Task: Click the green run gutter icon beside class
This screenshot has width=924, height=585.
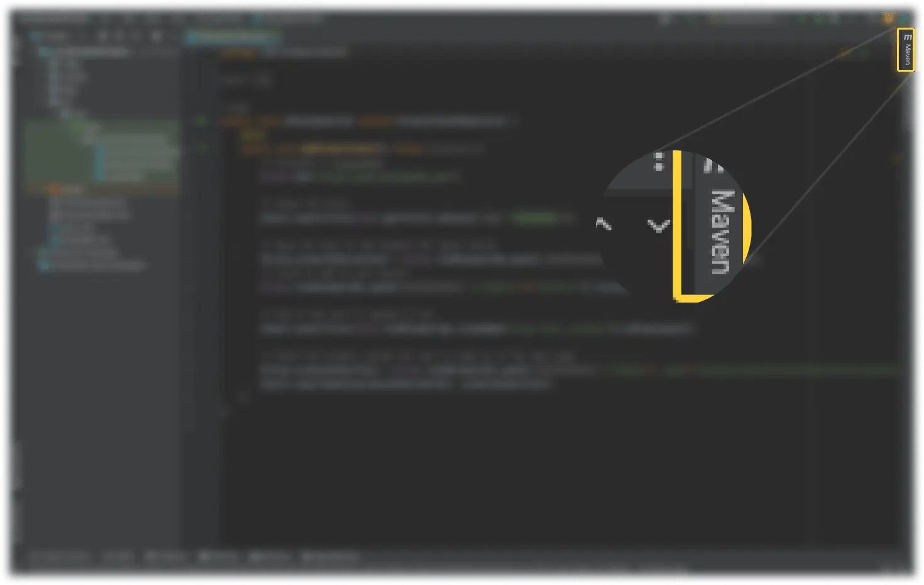Action: pos(202,120)
